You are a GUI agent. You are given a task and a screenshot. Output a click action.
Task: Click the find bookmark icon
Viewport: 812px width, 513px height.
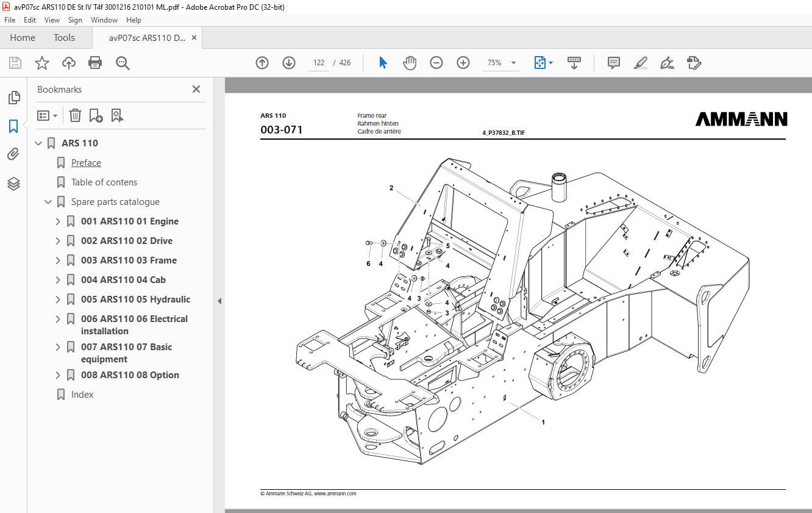pyautogui.click(x=117, y=115)
